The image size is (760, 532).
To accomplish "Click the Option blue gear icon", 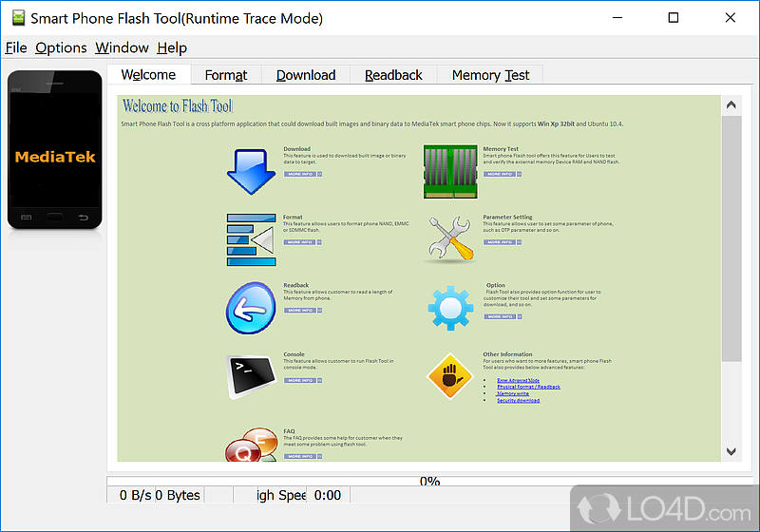I will point(450,308).
